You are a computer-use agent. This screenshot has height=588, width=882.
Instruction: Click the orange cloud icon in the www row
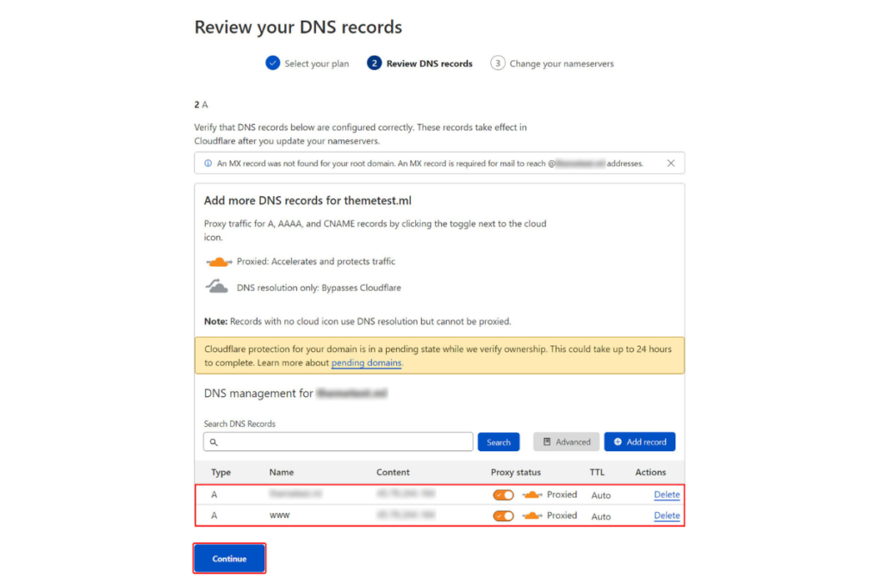[531, 516]
